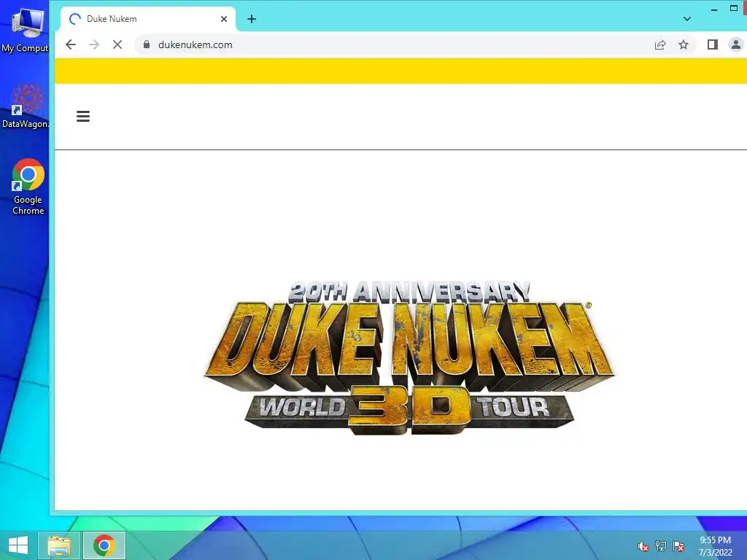Share this page icon
Viewport: 747px width, 560px height.
tap(659, 44)
